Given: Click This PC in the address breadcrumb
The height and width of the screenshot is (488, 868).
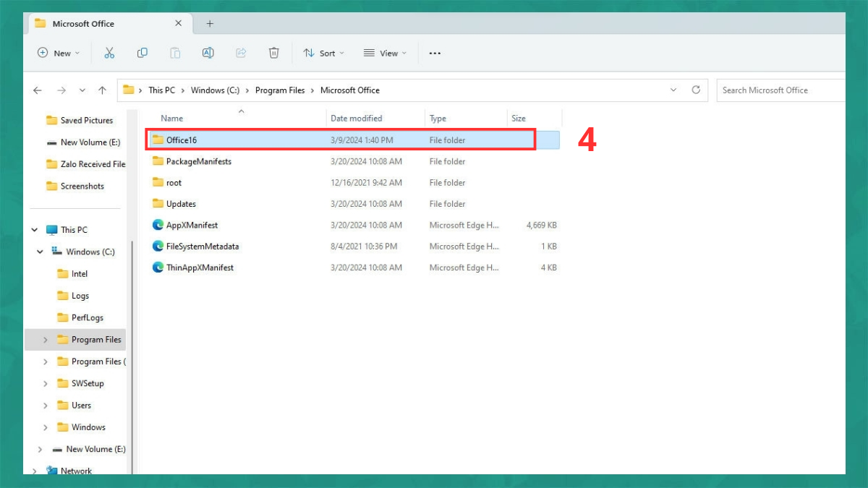Looking at the screenshot, I should (162, 90).
